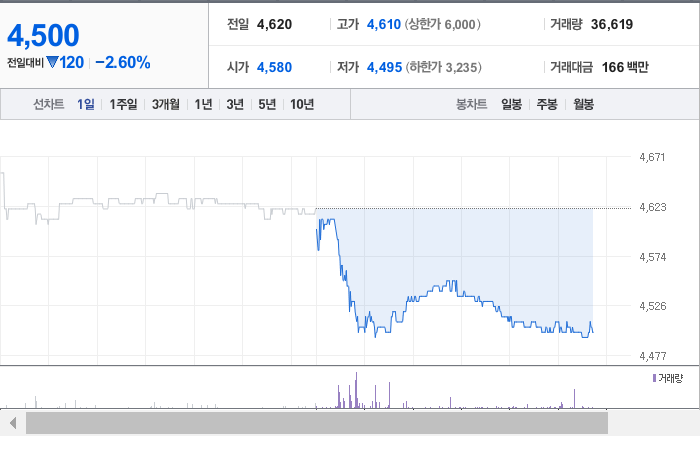Click the 봉차트 label
This screenshot has width=700, height=450.
point(471,104)
